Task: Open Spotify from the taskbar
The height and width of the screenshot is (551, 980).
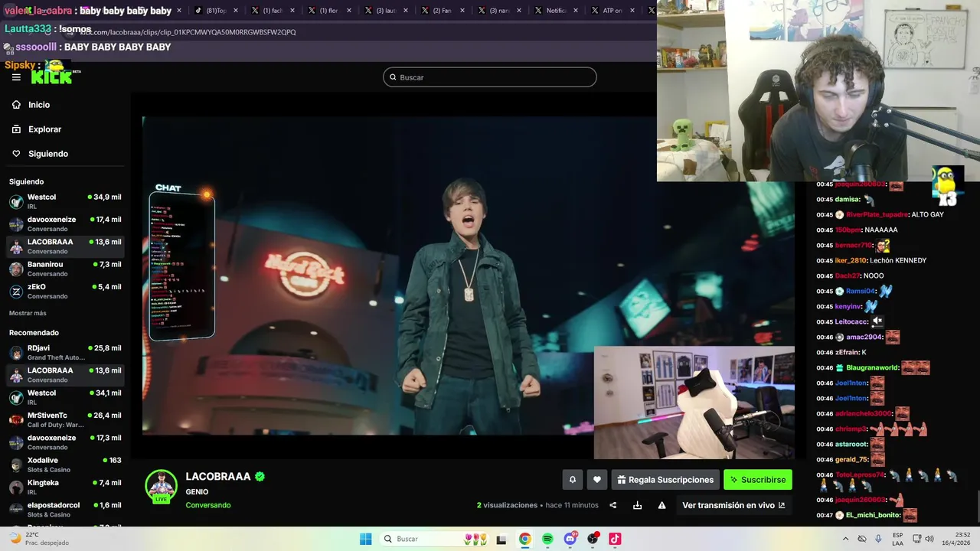Action: (547, 539)
